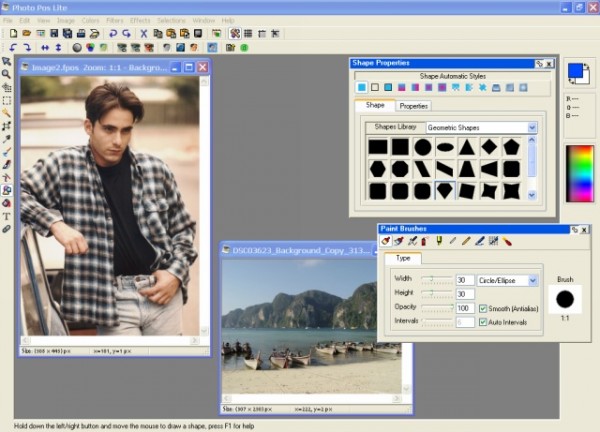Open the Effects menu
The height and width of the screenshot is (432, 600).
coord(140,20)
